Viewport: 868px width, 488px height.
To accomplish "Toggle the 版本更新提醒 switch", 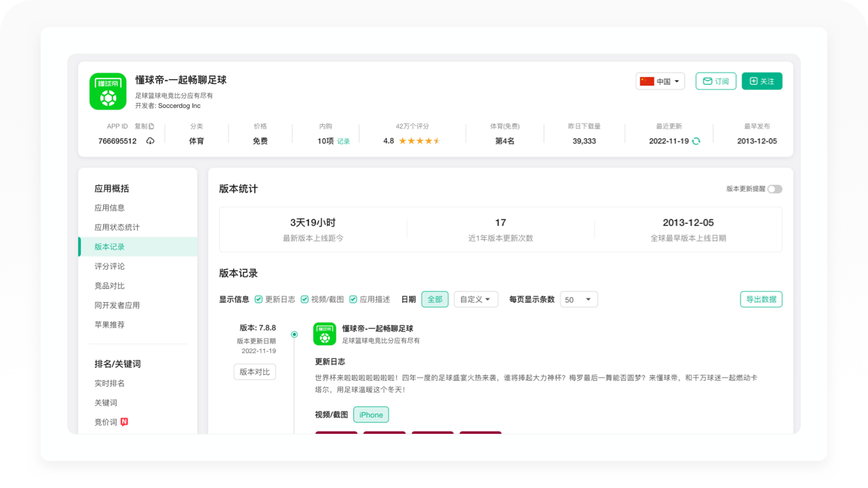I will (x=774, y=189).
